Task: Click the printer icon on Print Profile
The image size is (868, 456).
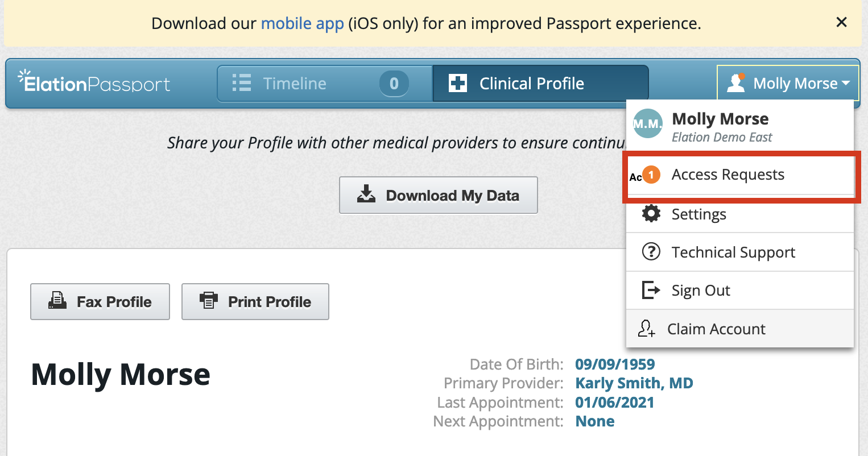Action: pos(209,301)
